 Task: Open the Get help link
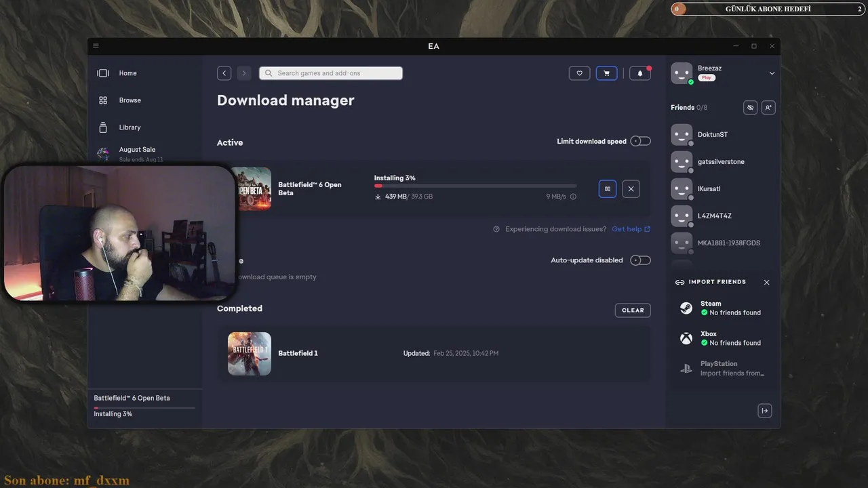[631, 229]
